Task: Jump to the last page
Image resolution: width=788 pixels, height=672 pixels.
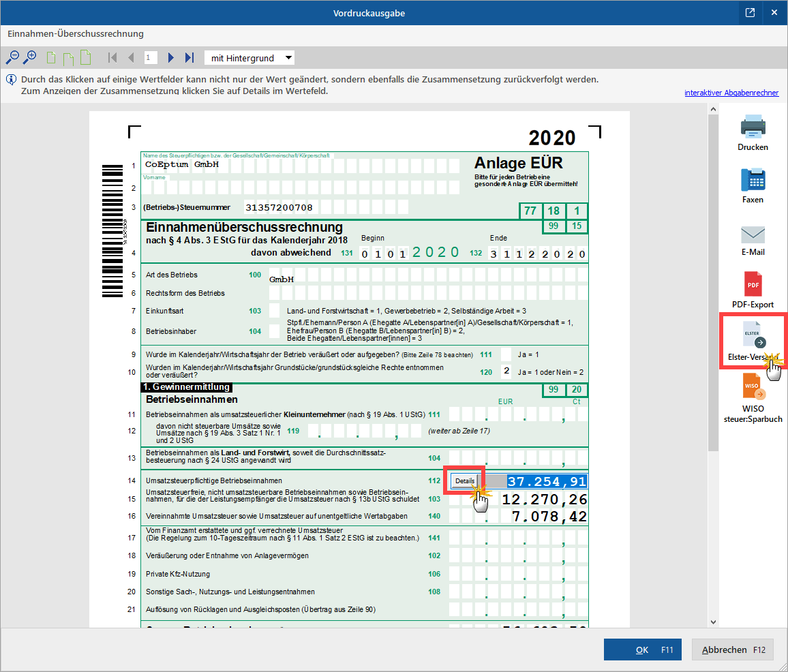Action: point(189,58)
